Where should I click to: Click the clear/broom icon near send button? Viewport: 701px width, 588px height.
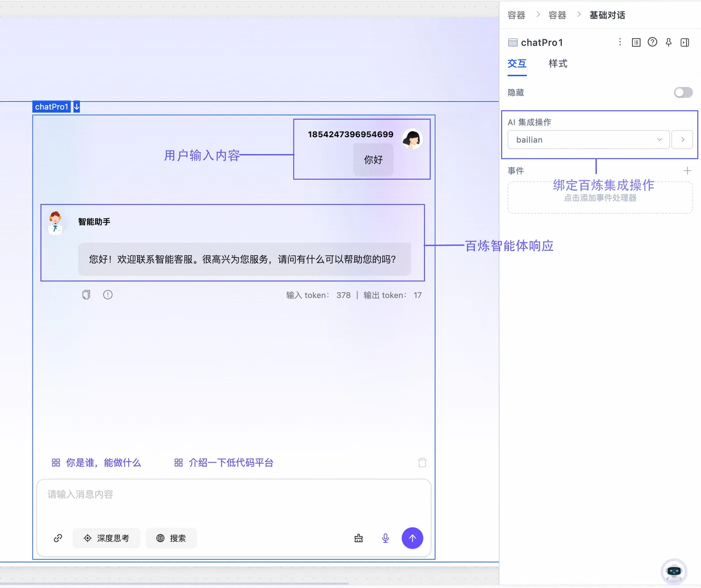tap(359, 538)
